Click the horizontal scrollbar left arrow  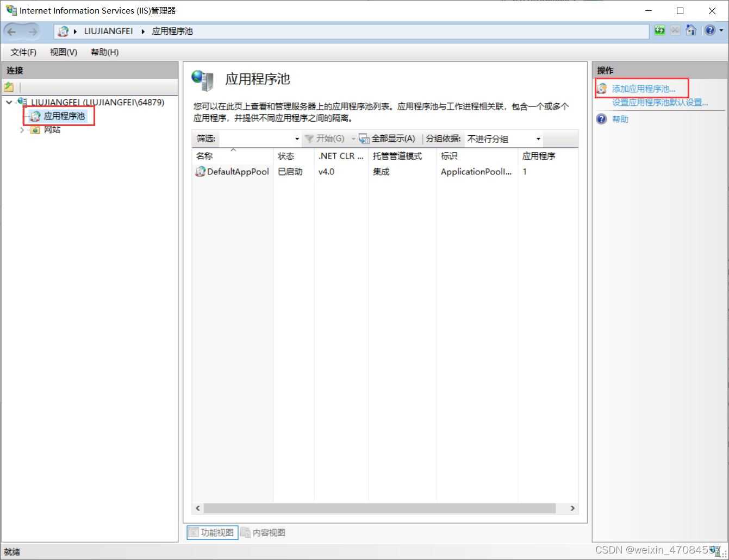[198, 508]
